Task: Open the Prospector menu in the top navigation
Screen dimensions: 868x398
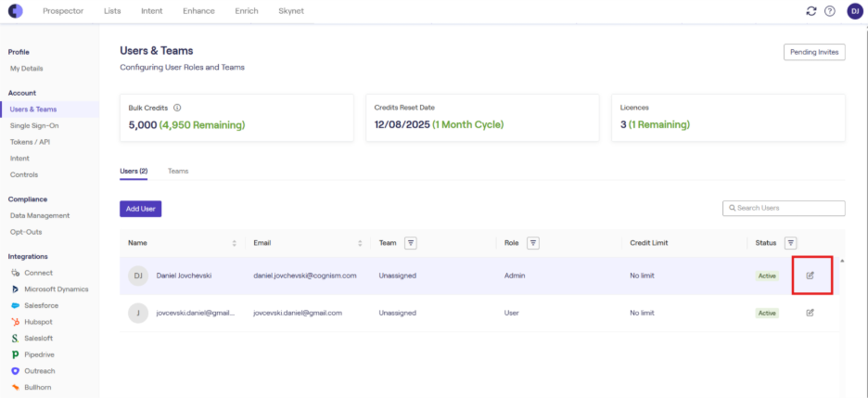Action: point(63,11)
